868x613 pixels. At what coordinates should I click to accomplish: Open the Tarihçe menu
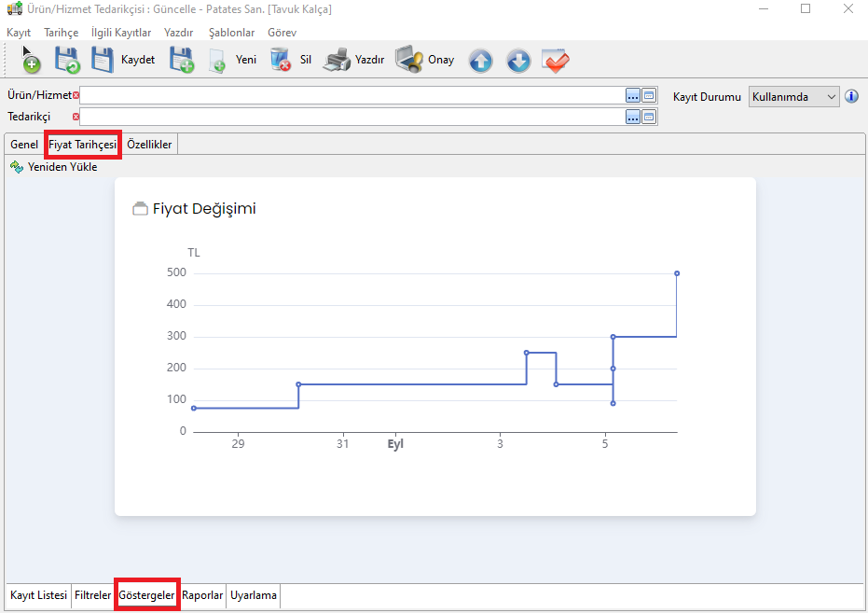tap(62, 32)
